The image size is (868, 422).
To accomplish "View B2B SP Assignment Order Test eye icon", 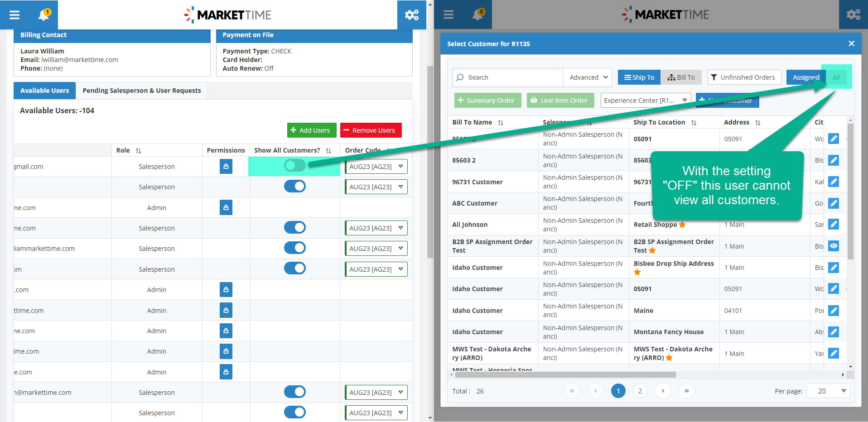I will (834, 246).
